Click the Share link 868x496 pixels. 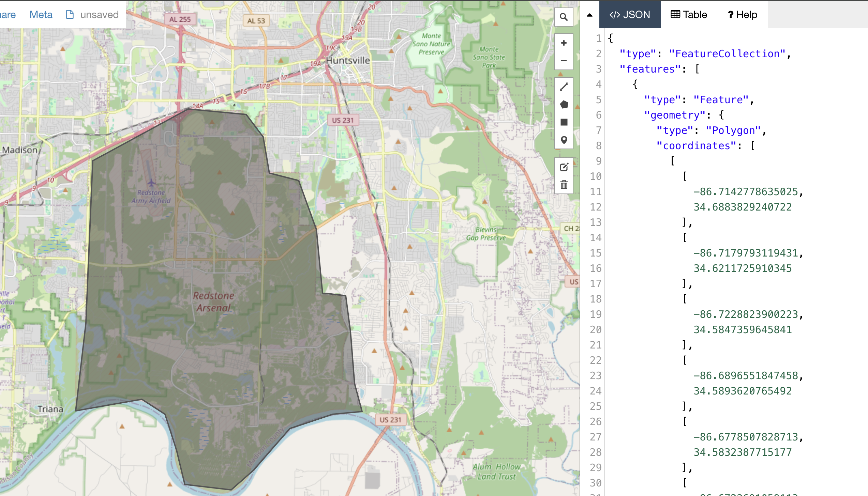click(8, 15)
